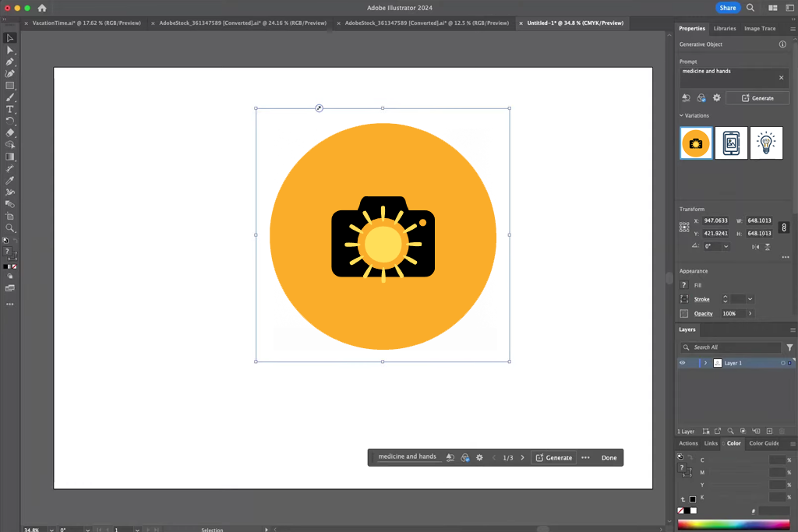Click Generate in contextual task bar
This screenshot has width=798, height=532.
click(554, 458)
